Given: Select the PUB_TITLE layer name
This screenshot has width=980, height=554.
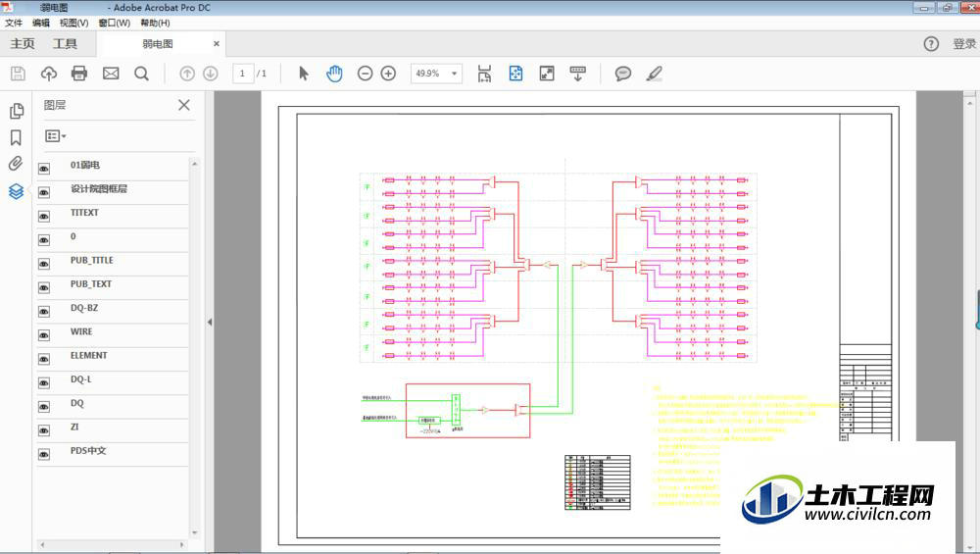Looking at the screenshot, I should (92, 260).
